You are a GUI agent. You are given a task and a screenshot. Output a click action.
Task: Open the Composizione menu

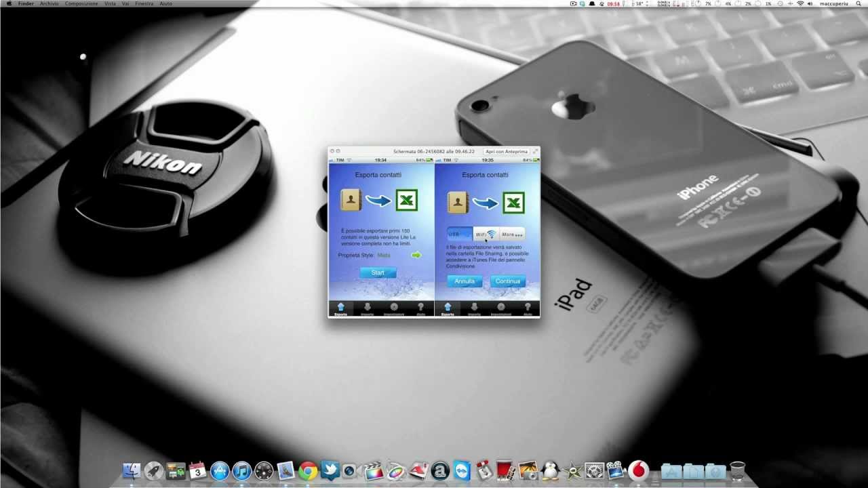click(x=81, y=4)
